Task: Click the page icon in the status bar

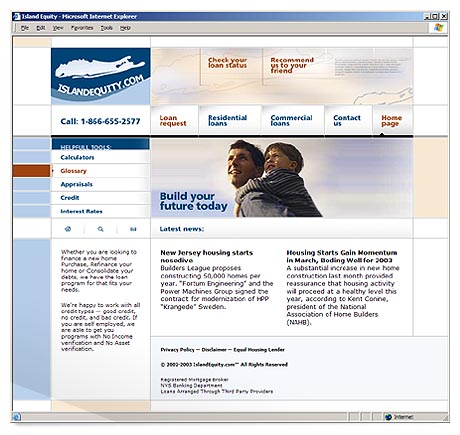Action: coord(17,417)
